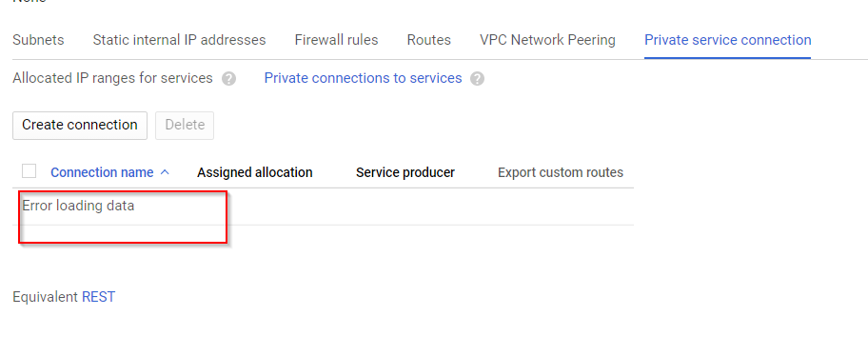Open help icon beside Private connections to services
This screenshot has height=356, width=868.
click(477, 79)
